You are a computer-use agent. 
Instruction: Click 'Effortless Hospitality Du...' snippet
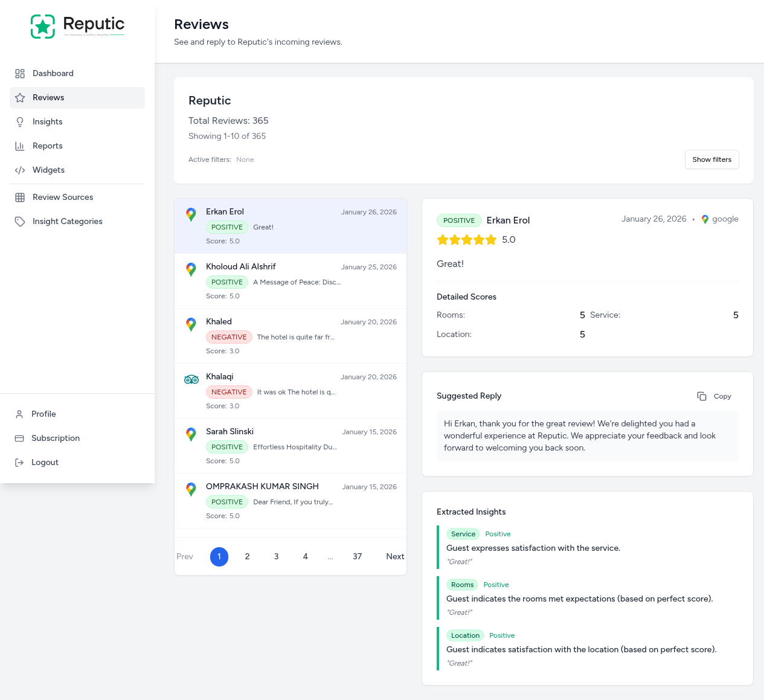295,447
